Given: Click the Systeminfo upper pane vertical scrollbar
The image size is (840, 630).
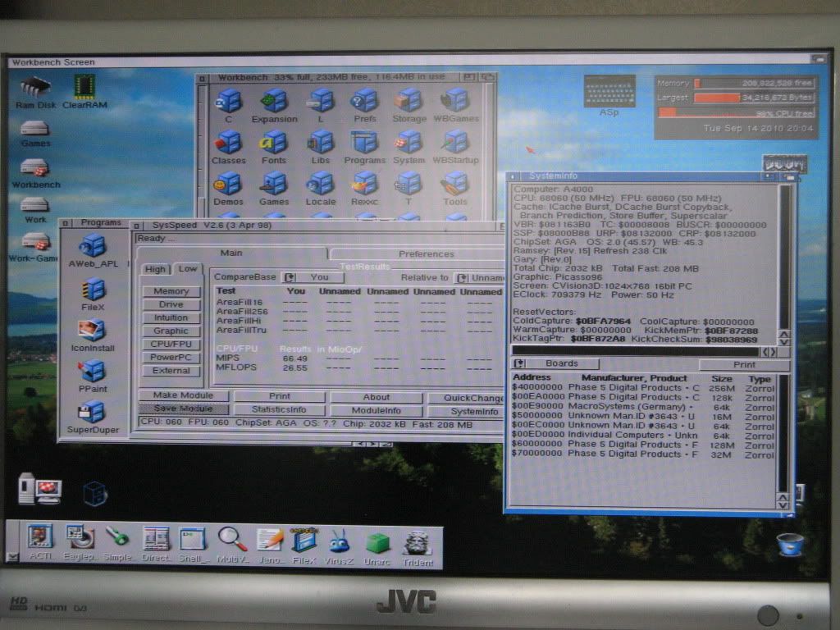Looking at the screenshot, I should (x=785, y=254).
